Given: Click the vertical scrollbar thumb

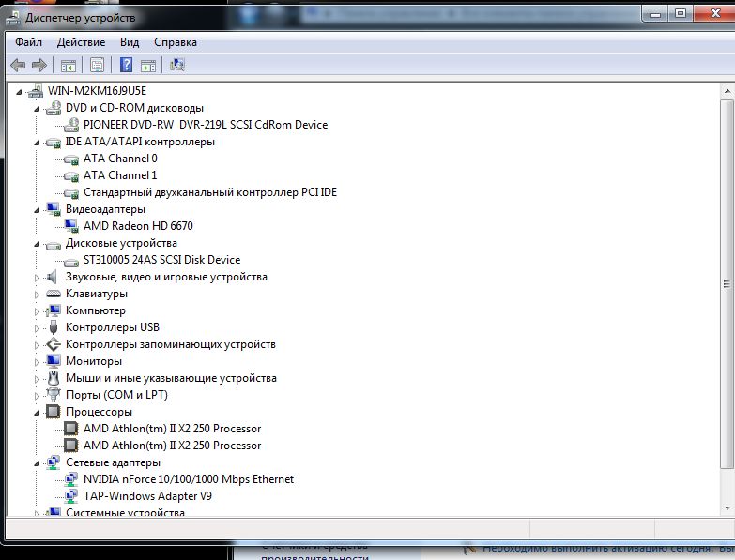Looking at the screenshot, I should [727, 283].
